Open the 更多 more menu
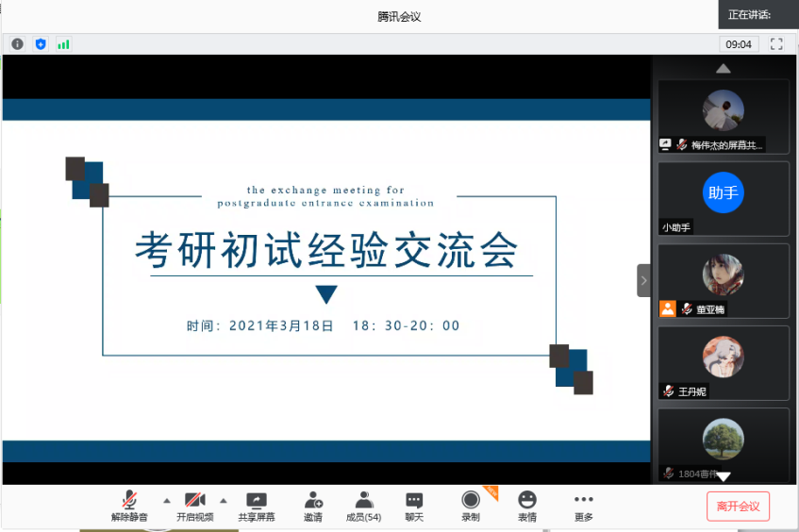 click(x=583, y=507)
